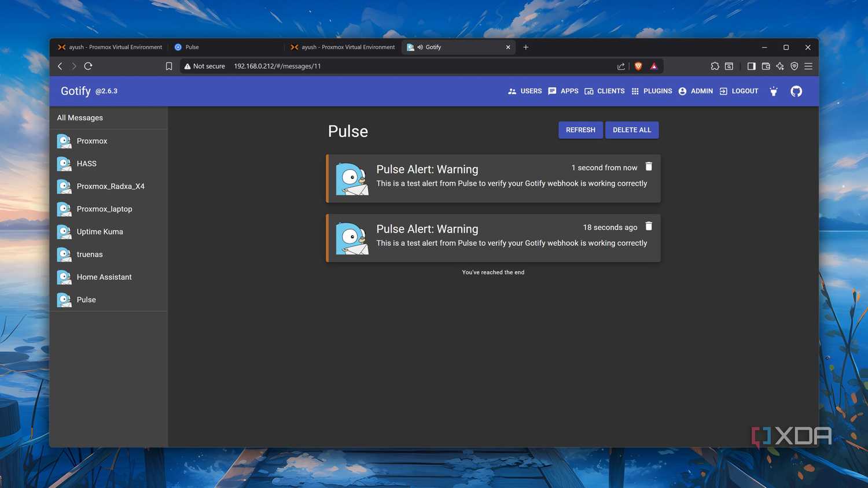Delete the newest Pulse Alert message with trash icon
This screenshot has height=488, width=868.
[x=649, y=167]
